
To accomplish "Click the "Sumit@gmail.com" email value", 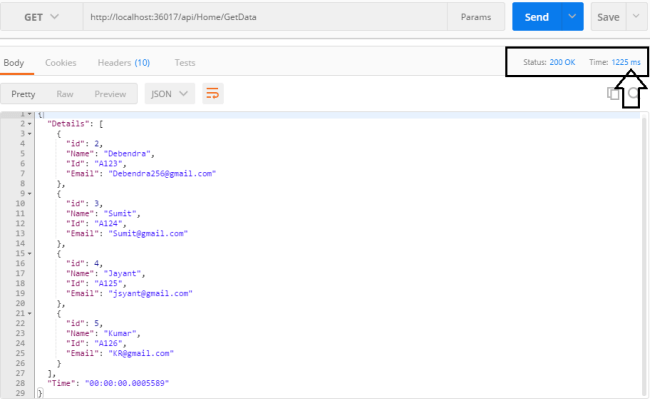I will (148, 233).
